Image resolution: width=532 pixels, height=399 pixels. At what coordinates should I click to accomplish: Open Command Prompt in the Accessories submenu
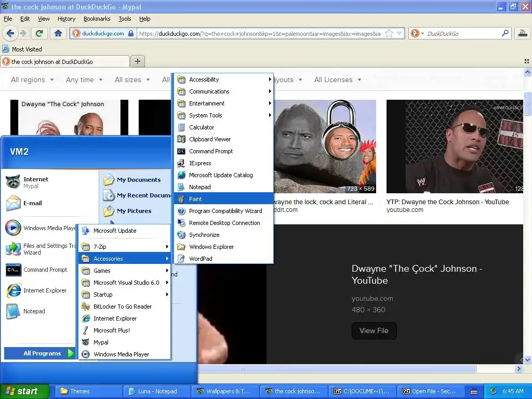click(223, 151)
